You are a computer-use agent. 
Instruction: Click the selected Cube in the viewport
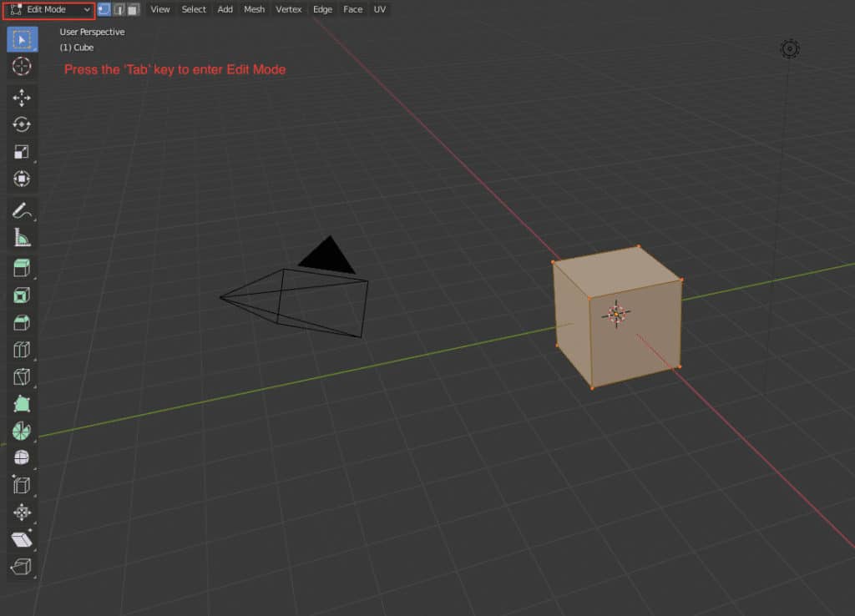(618, 317)
